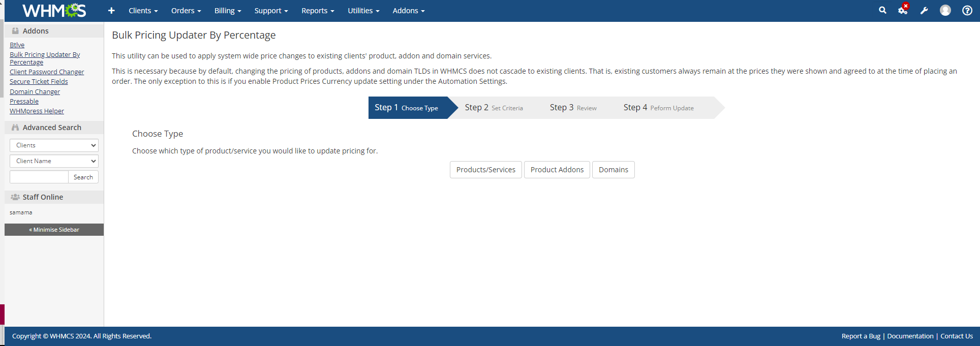The height and width of the screenshot is (346, 980).
Task: Click the WHMCS logo
Action: click(x=54, y=10)
